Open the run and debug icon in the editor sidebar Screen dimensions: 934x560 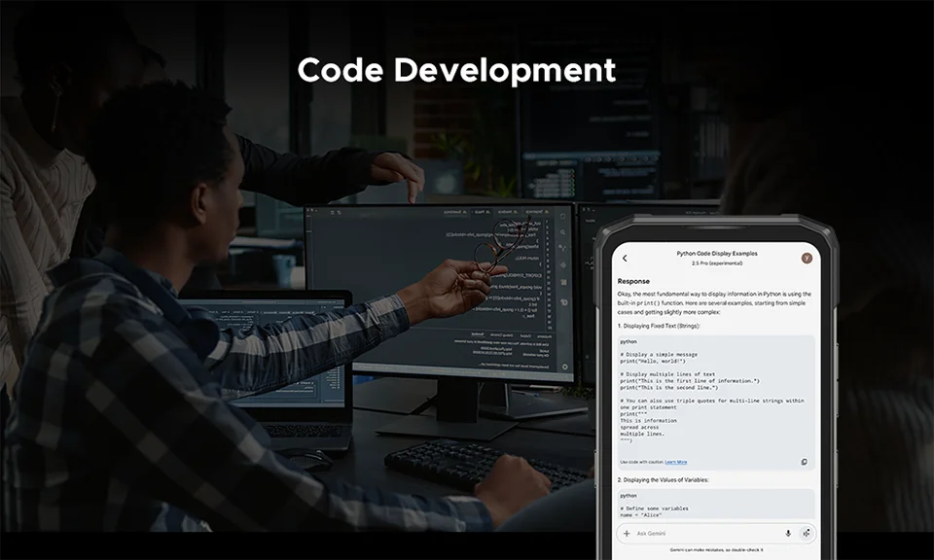pos(564,265)
